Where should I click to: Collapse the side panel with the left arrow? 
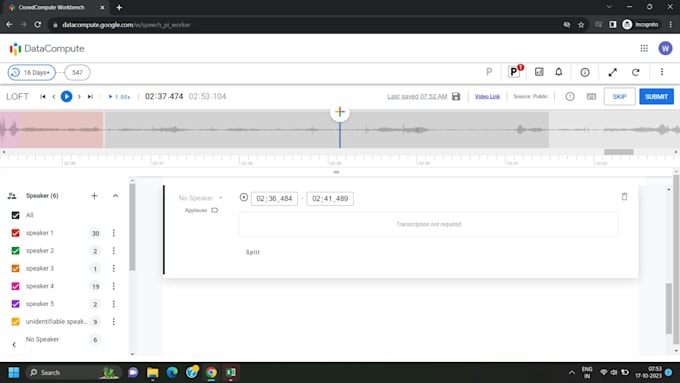[x=14, y=345]
